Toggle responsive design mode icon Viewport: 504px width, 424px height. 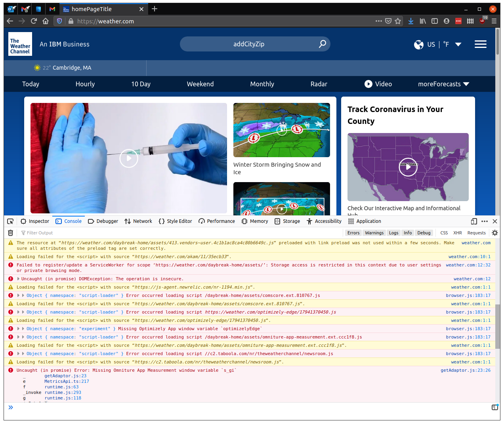tap(474, 221)
